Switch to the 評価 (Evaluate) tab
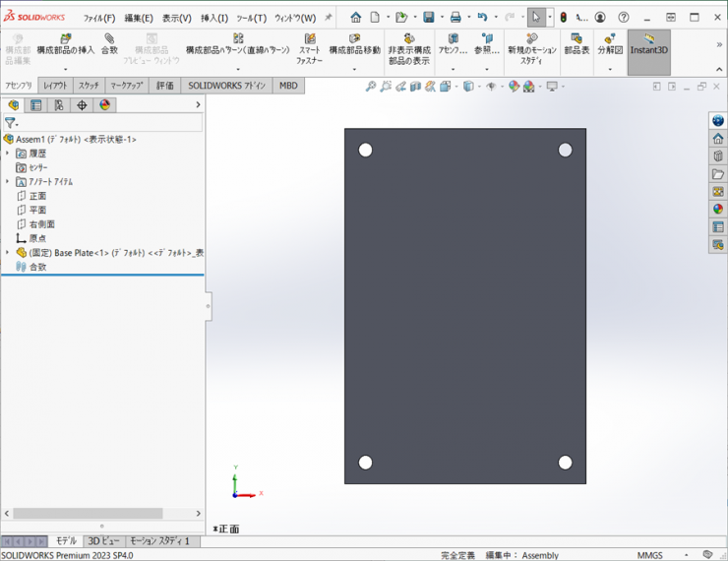Screen dimensions: 728x561 [x=164, y=86]
